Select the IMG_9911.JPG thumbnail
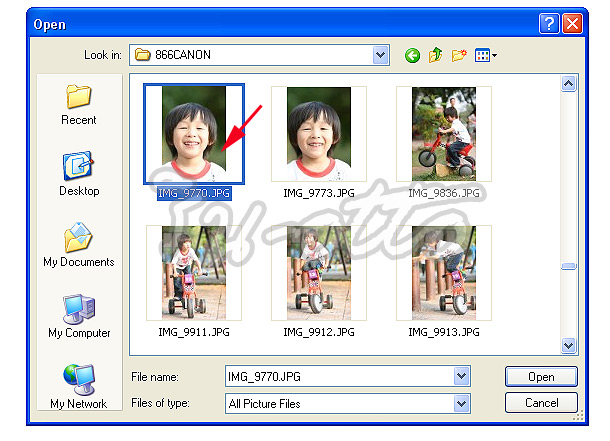This screenshot has width=610, height=441. [194, 273]
